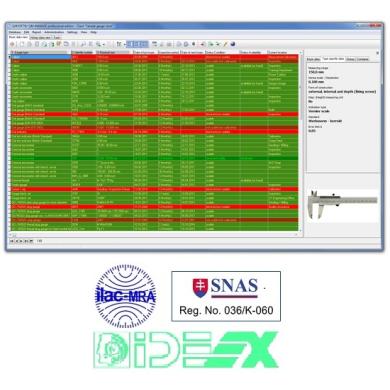Click the pencil edit icon in the toolbar
This screenshot has width=390, height=390.
[x=225, y=44]
